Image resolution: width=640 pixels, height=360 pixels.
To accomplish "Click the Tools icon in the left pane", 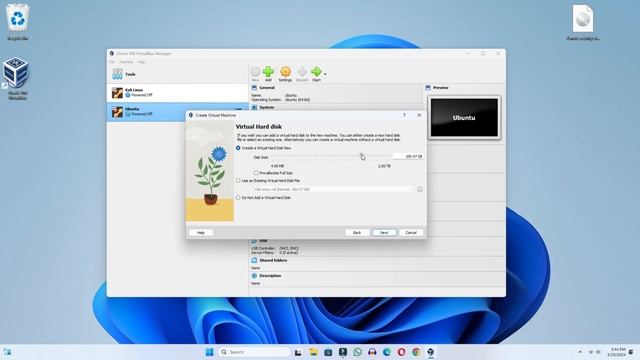I will (118, 74).
